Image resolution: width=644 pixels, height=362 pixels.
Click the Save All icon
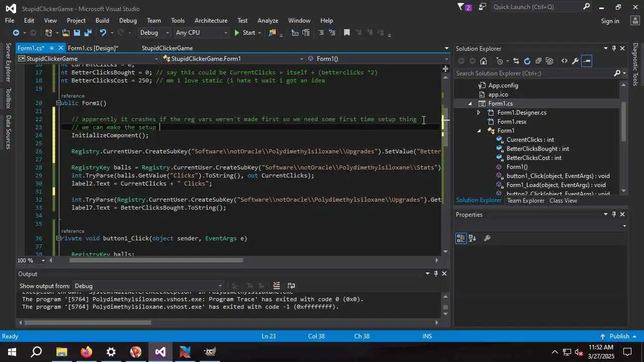[88, 33]
